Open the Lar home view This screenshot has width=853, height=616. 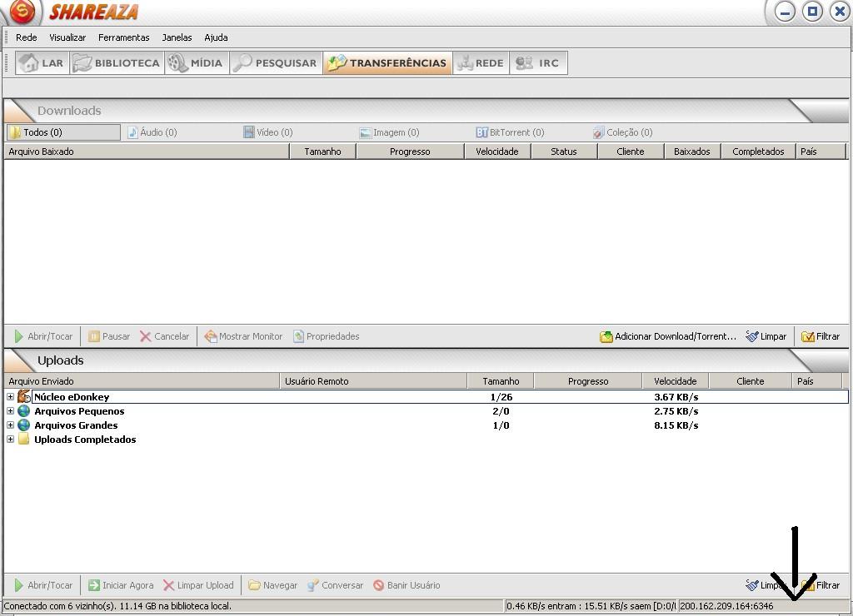pos(42,63)
